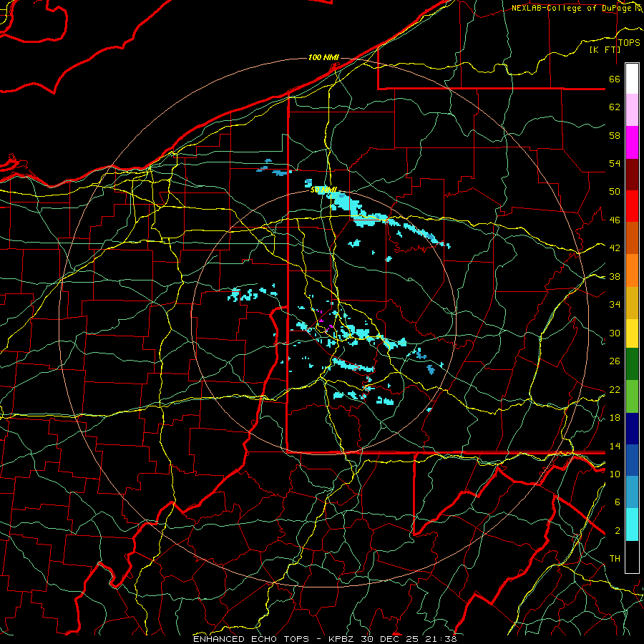Click the light green 26 kft legend swatch
The height and width of the screenshot is (644, 644).
pyautogui.click(x=632, y=396)
